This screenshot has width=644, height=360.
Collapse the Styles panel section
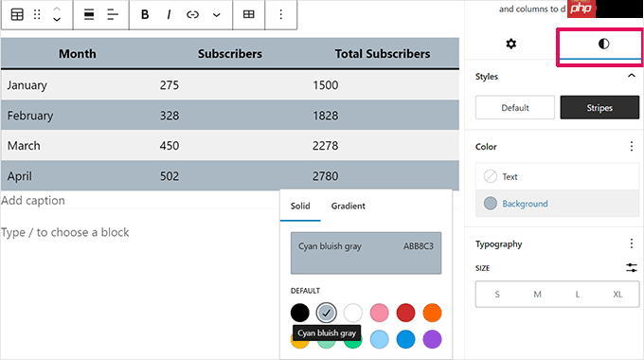coord(632,76)
